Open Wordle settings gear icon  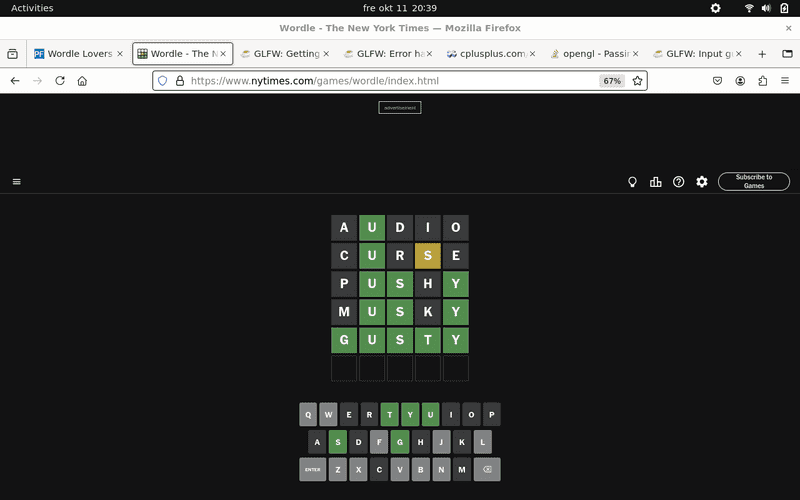click(702, 182)
